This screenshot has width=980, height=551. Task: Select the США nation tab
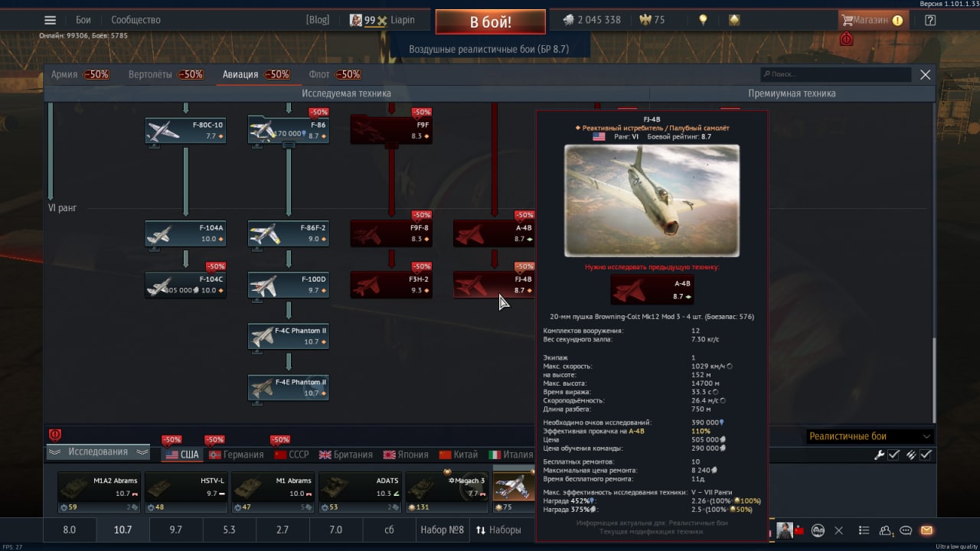pyautogui.click(x=182, y=455)
